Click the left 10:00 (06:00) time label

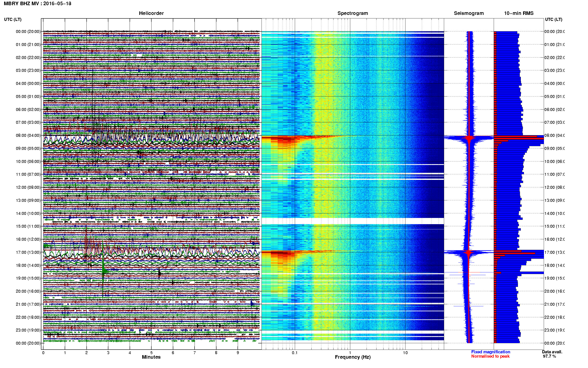28,161
